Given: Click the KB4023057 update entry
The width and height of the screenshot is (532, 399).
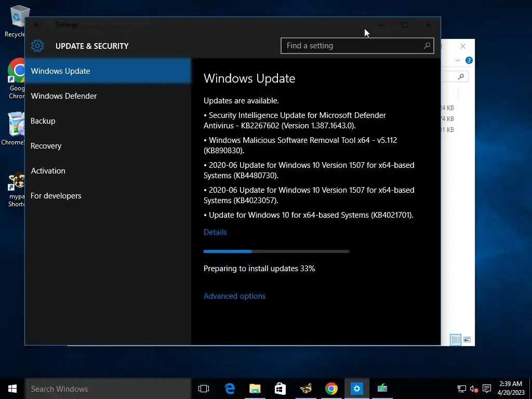Looking at the screenshot, I should [309, 195].
